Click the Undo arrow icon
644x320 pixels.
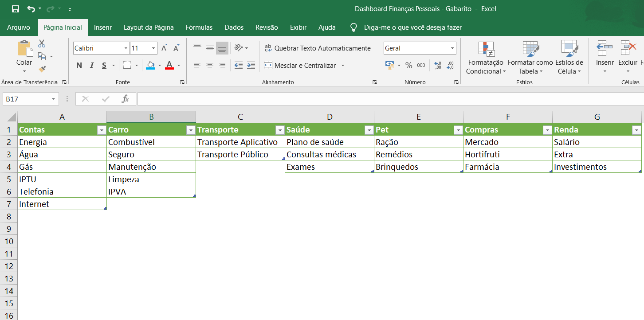31,9
